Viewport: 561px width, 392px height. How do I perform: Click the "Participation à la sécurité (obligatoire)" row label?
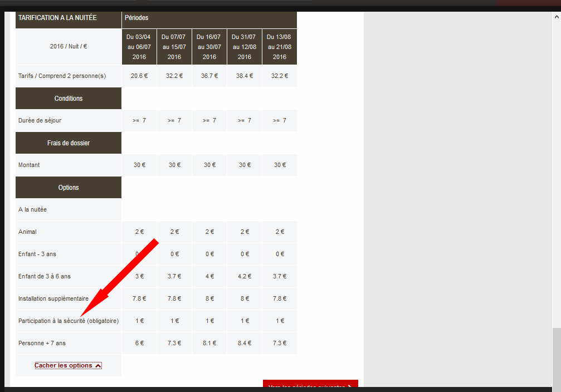(x=69, y=321)
